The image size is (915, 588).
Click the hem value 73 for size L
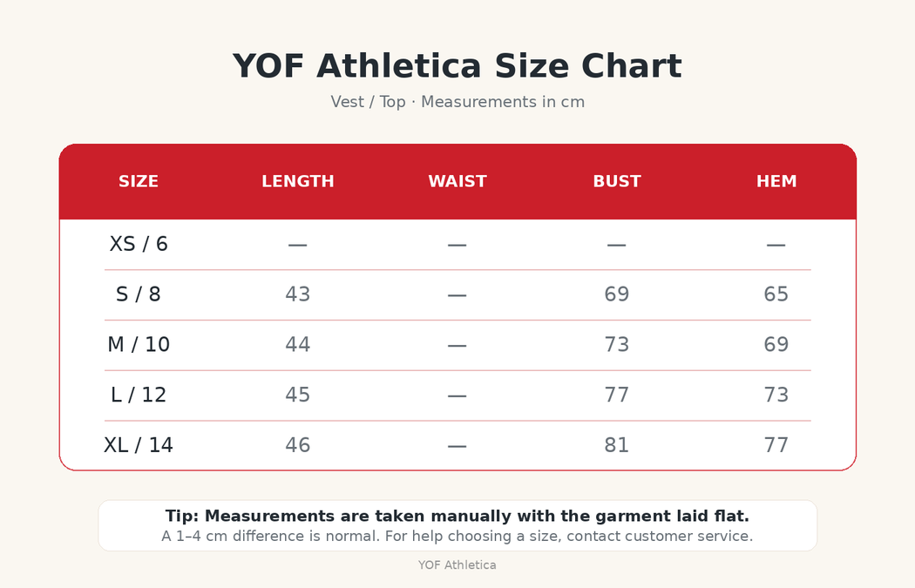coord(776,395)
